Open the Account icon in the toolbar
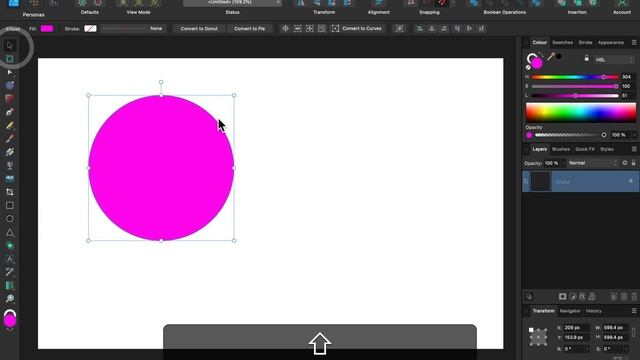This screenshot has width=640, height=360. click(622, 4)
